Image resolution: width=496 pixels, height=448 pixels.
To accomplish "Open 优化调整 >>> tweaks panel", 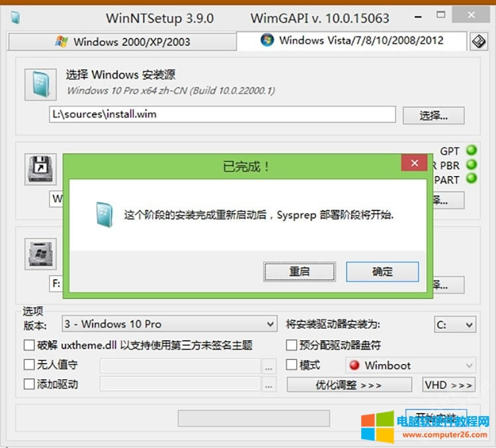I will (x=349, y=384).
